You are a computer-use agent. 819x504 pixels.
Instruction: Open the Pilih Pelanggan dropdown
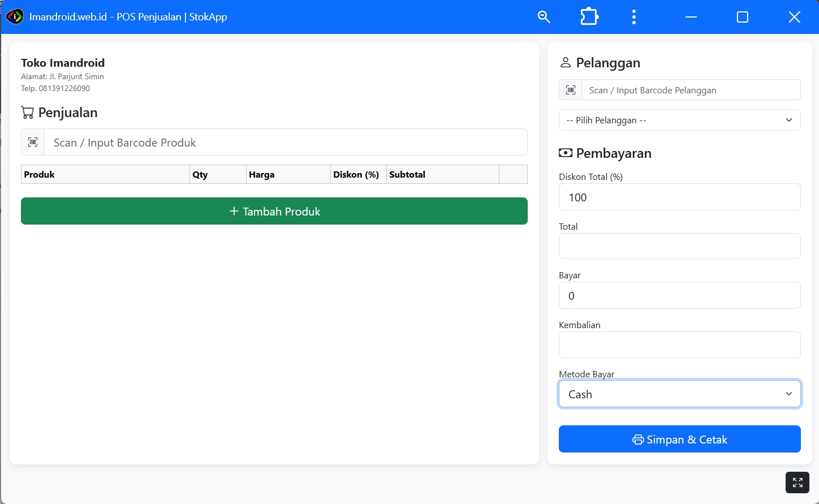click(x=680, y=120)
